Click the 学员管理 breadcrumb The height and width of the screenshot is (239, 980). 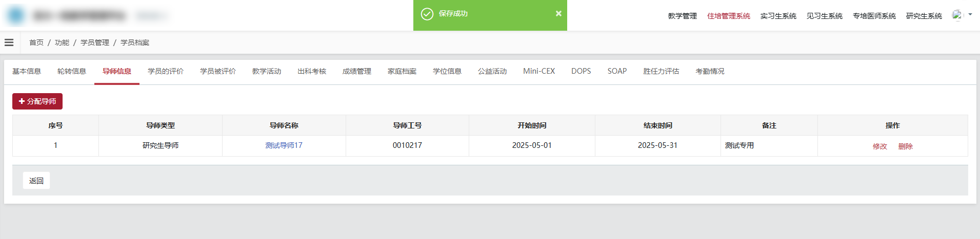(x=95, y=42)
